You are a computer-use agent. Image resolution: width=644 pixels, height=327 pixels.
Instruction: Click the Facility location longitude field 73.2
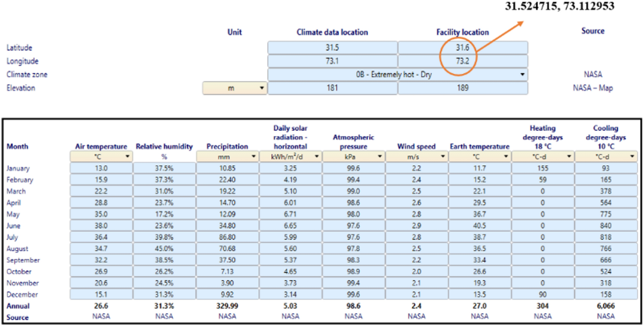click(x=463, y=61)
